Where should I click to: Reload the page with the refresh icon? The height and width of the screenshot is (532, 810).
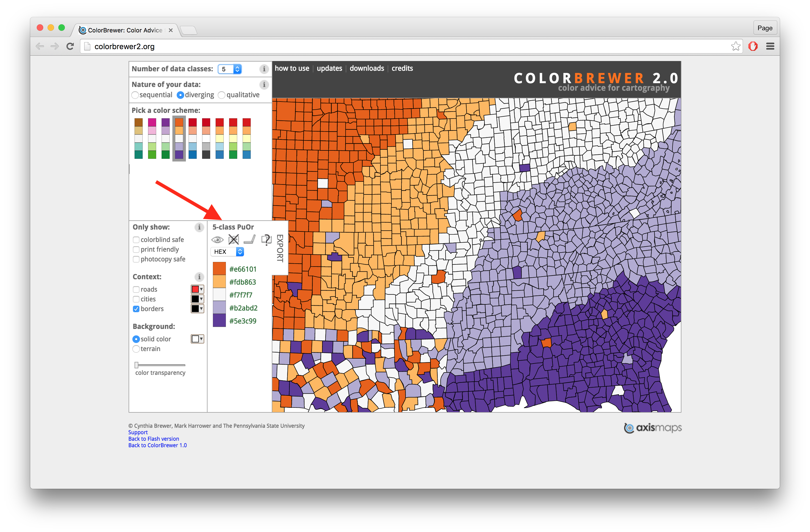coord(70,46)
